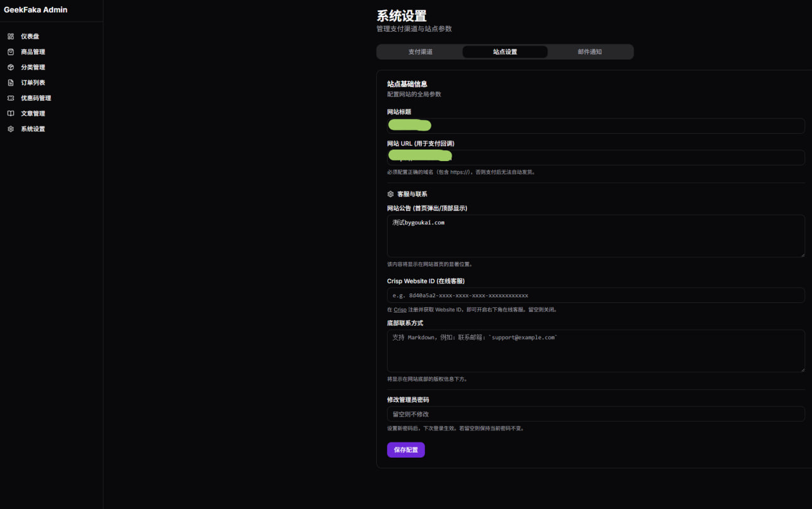This screenshot has width=812, height=509.
Task: Click the 网站标题 input field
Action: coord(595,125)
